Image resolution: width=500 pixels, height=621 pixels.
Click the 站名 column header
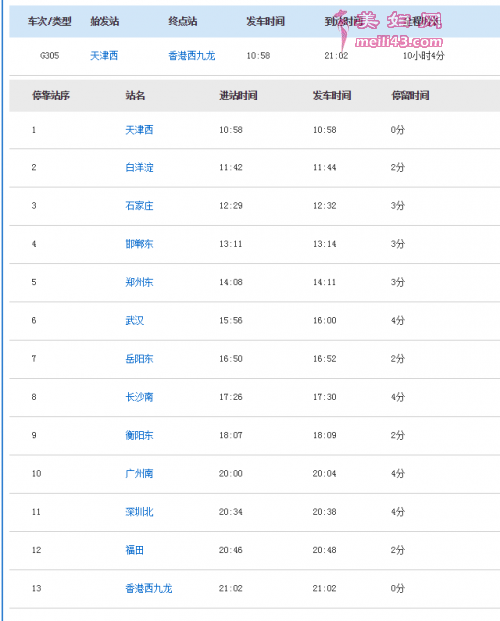click(x=135, y=95)
